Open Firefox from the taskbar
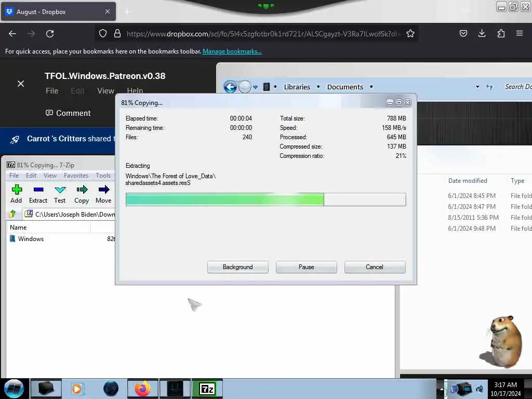532x399 pixels. (x=143, y=389)
